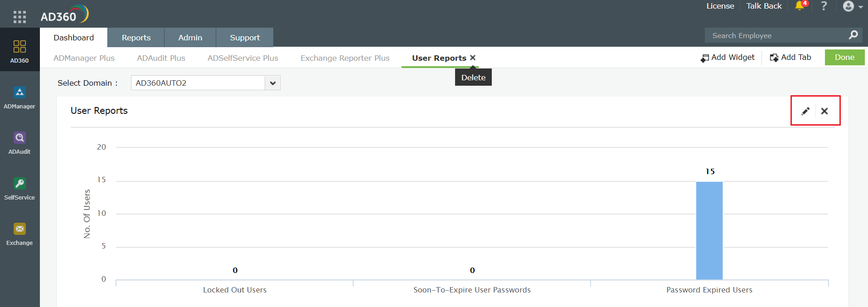Expand the Select Domain dropdown
This screenshot has width=868, height=307.
pyautogui.click(x=272, y=83)
